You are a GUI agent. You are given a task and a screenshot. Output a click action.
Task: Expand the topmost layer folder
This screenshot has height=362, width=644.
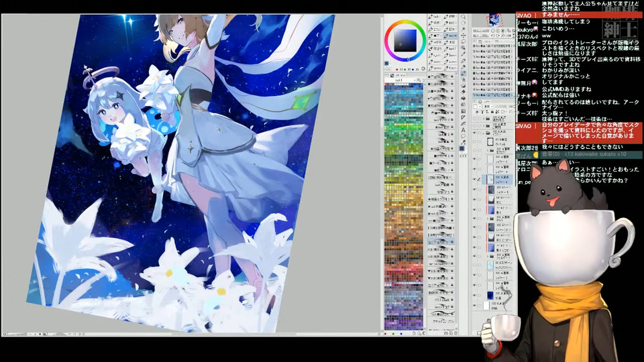(484, 118)
